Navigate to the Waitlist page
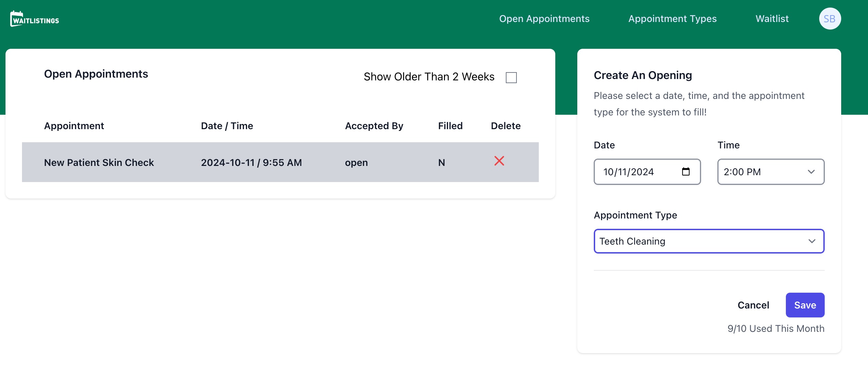868x371 pixels. point(772,19)
